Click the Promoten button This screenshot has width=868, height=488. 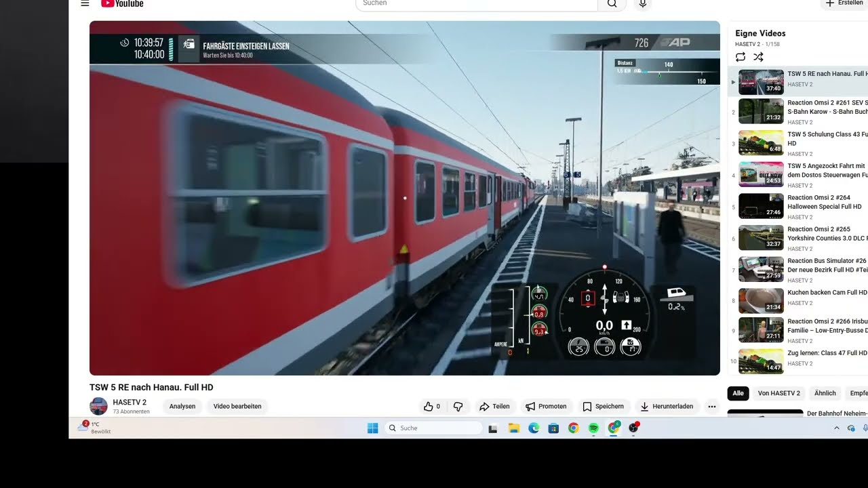coord(546,407)
